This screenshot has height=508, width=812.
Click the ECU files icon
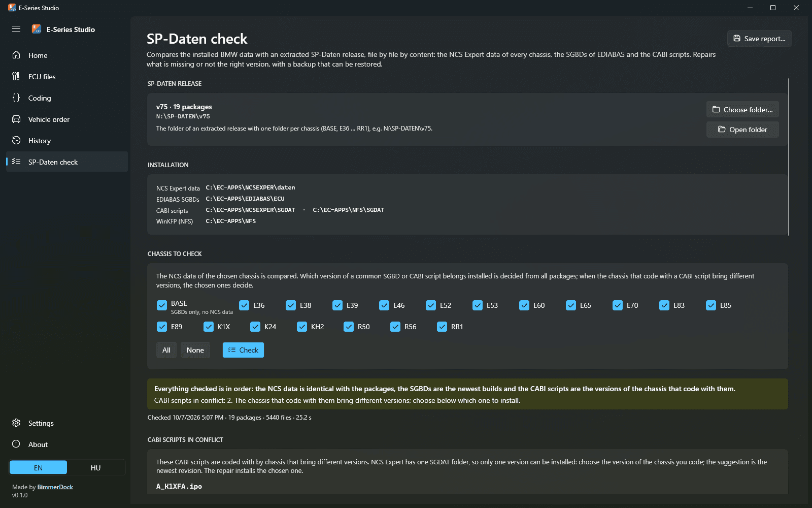pos(16,76)
